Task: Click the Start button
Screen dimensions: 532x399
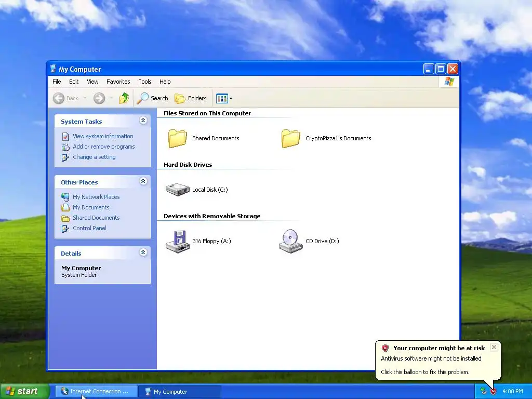Action: 25,392
